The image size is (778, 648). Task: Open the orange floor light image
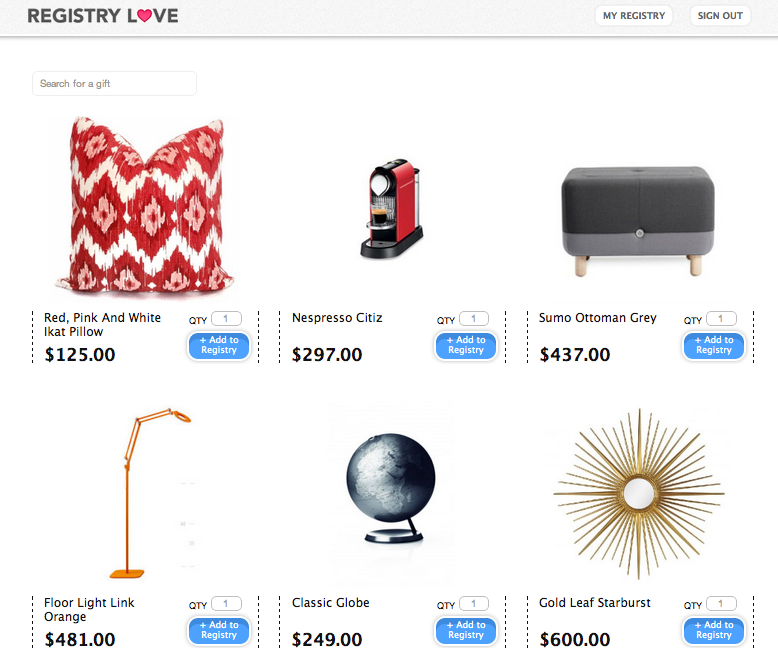[150, 493]
